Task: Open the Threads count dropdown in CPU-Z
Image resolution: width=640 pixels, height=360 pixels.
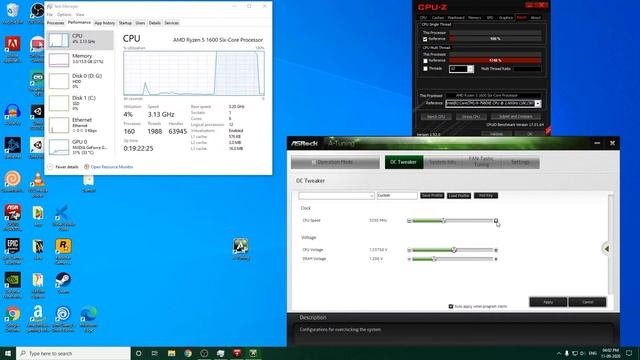Action: pyautogui.click(x=471, y=69)
